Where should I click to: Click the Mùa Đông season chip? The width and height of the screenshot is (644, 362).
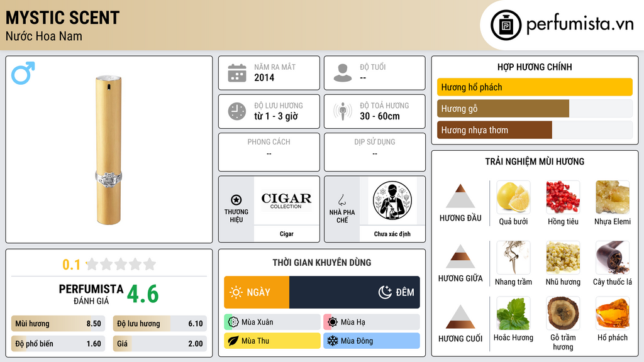[372, 341]
